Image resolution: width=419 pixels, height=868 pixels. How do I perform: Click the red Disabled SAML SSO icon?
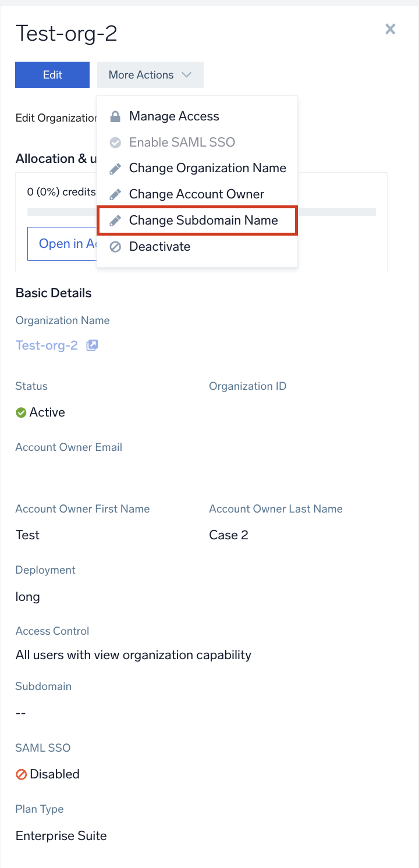21,774
